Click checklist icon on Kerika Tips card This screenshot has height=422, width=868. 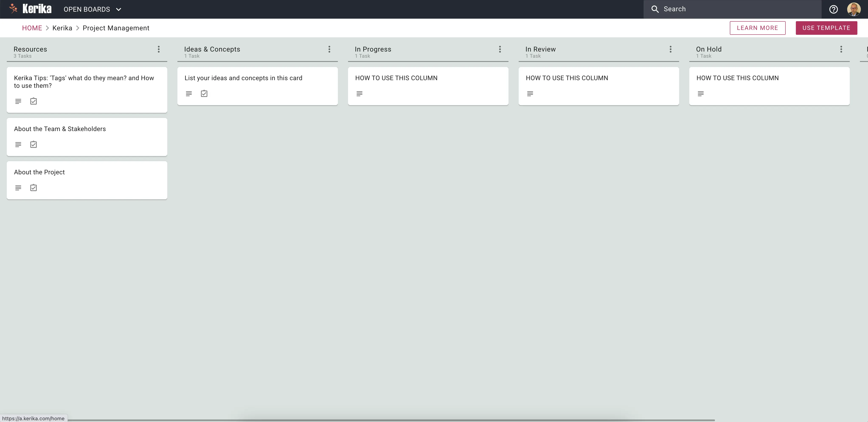click(x=33, y=101)
